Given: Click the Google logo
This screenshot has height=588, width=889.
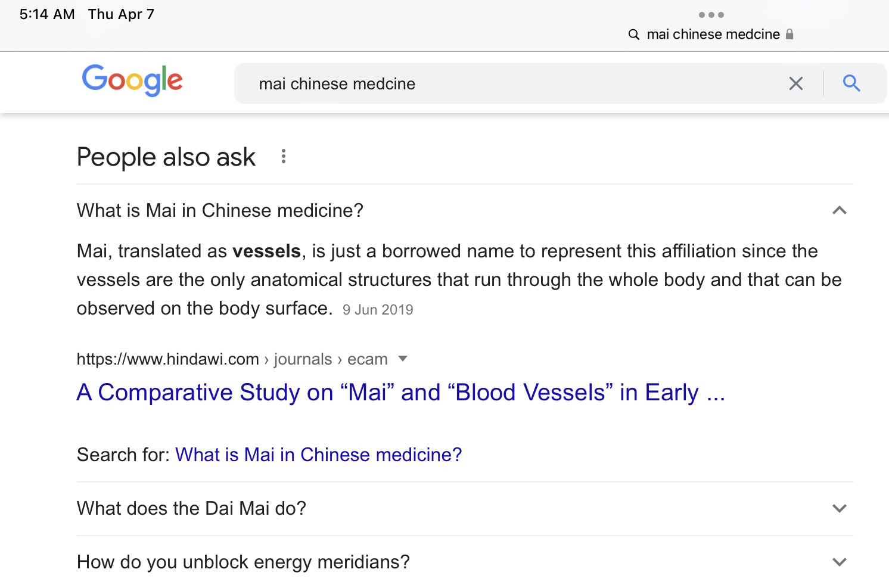Looking at the screenshot, I should click(132, 80).
